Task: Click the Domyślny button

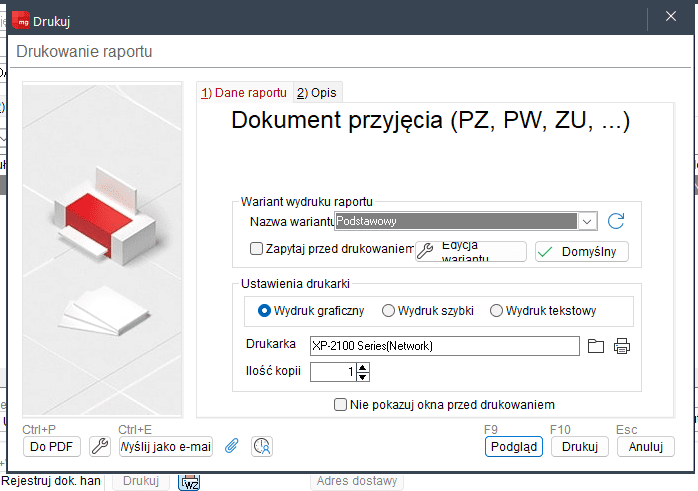Action: (581, 251)
